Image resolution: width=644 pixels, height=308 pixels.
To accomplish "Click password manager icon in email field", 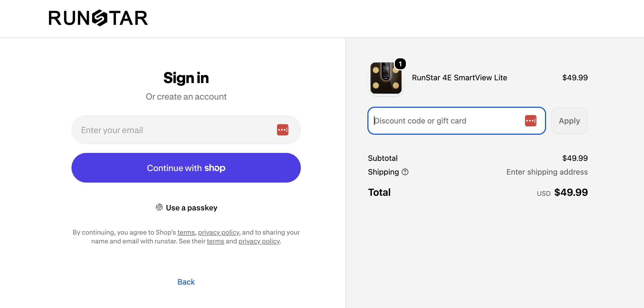I will click(x=282, y=130).
